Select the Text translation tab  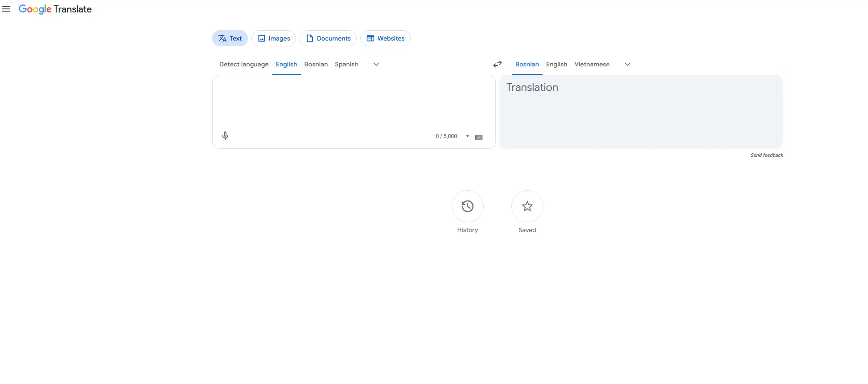pos(230,38)
